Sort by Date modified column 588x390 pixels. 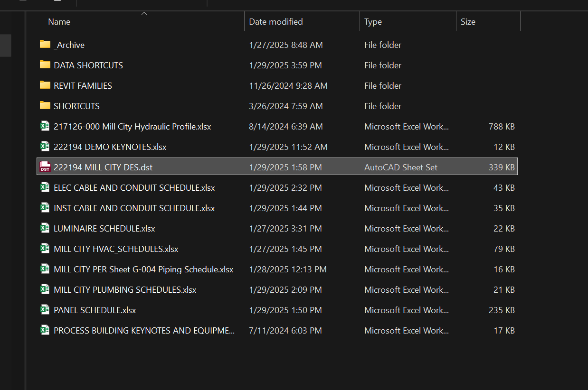coord(275,22)
